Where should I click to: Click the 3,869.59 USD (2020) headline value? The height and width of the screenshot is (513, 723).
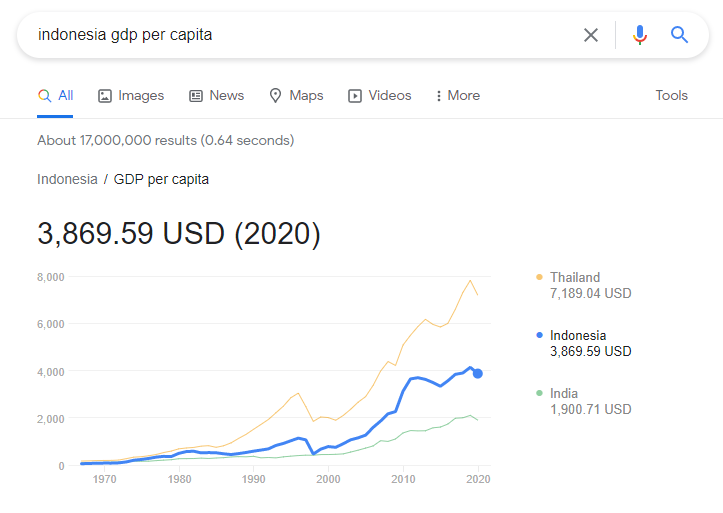179,234
